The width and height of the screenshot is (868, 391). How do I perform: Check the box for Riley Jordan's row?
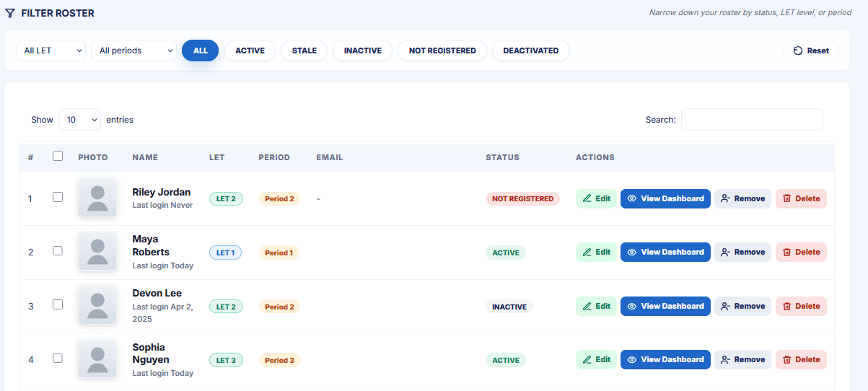pyautogui.click(x=58, y=197)
